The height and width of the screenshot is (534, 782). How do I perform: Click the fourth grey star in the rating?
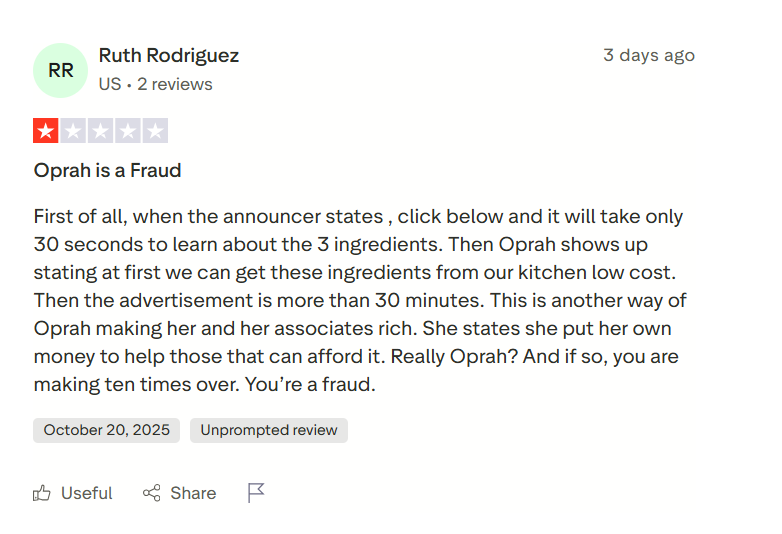click(127, 131)
